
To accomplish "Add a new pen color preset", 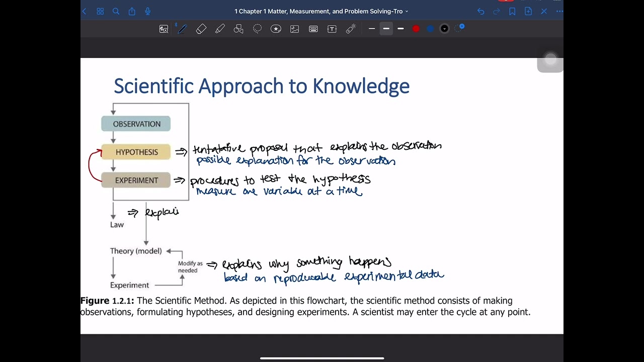I will pyautogui.click(x=459, y=28).
